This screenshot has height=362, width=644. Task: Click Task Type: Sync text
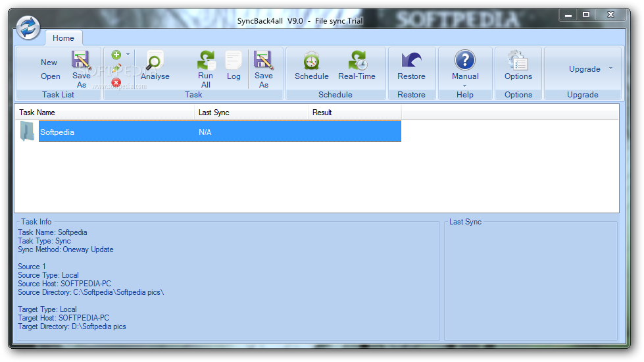[44, 241]
